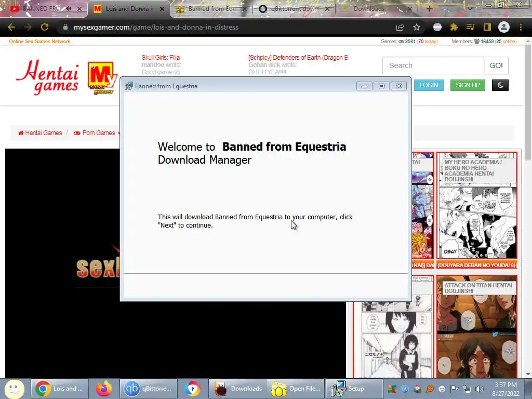This screenshot has width=532, height=399.
Task: Open the Chrome profile avatar
Action: pyautogui.click(x=504, y=27)
